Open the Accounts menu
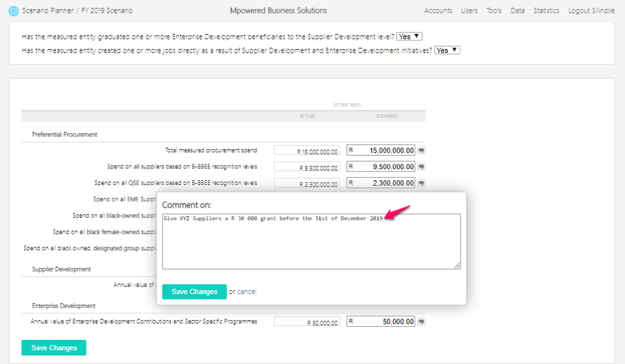The width and height of the screenshot is (625, 364). click(438, 11)
